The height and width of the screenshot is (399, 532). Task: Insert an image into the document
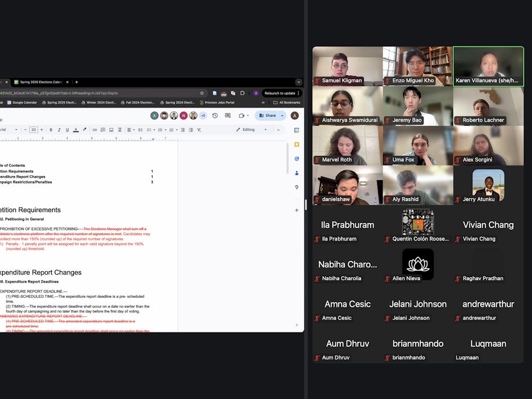pyautogui.click(x=111, y=130)
